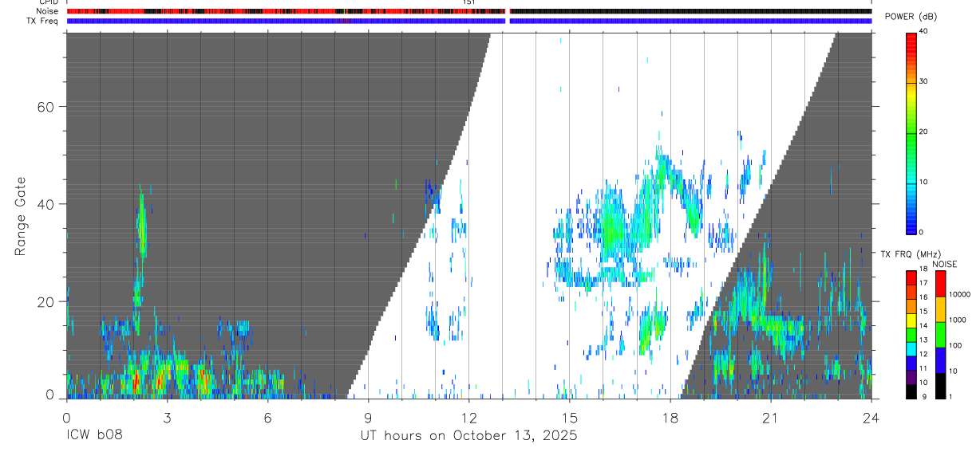Click the 'TX Freq' row label at top
Viewport: 980px width, 452px height.
pos(43,21)
